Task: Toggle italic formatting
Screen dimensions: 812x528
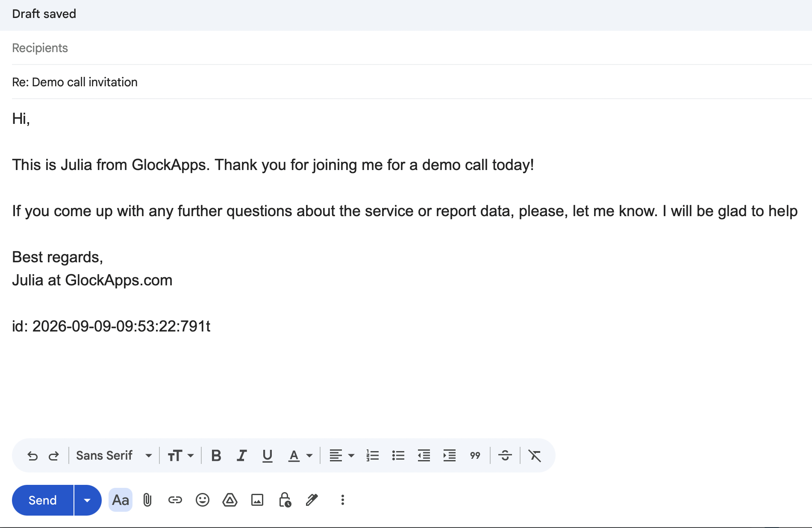Action: coord(242,455)
